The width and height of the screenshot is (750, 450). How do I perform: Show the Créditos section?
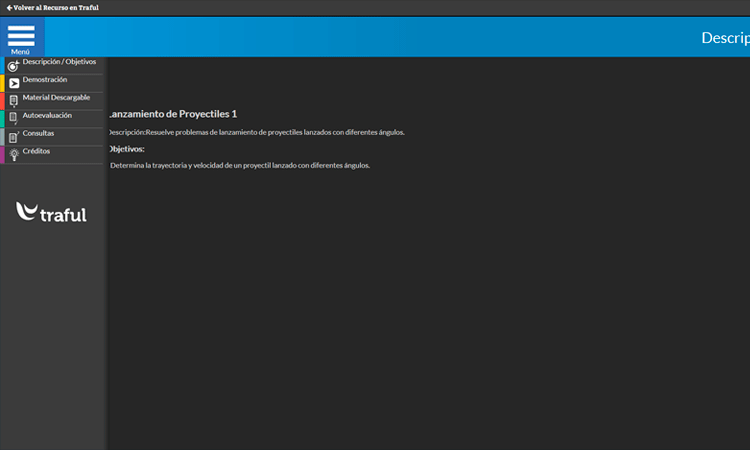[37, 151]
